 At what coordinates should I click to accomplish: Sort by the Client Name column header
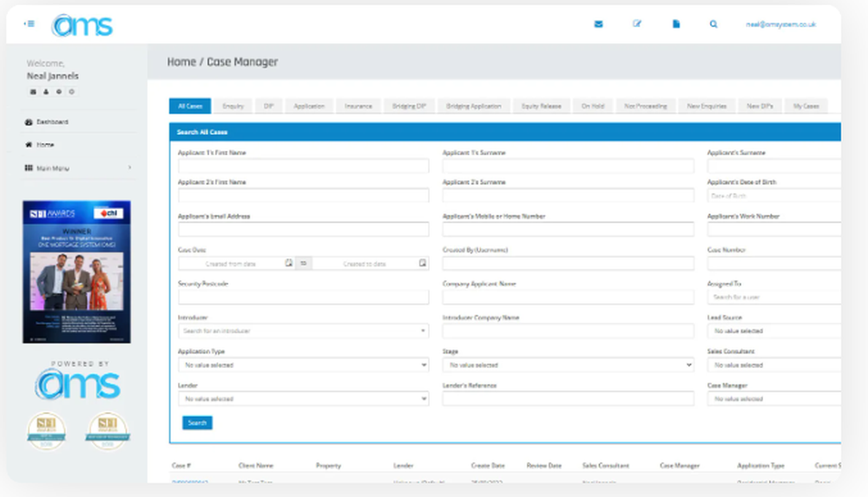click(256, 466)
